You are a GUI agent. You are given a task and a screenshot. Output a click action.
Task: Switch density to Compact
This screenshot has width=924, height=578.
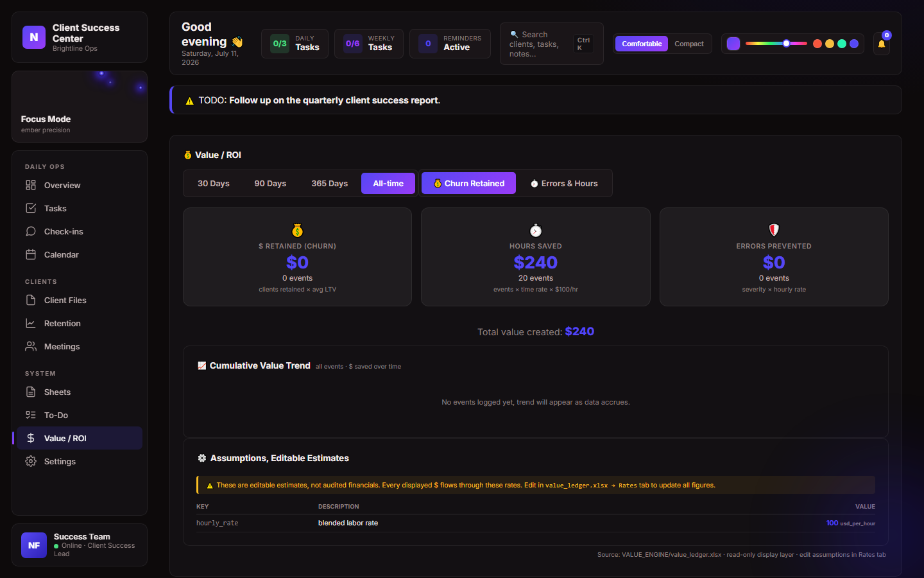pyautogui.click(x=689, y=44)
